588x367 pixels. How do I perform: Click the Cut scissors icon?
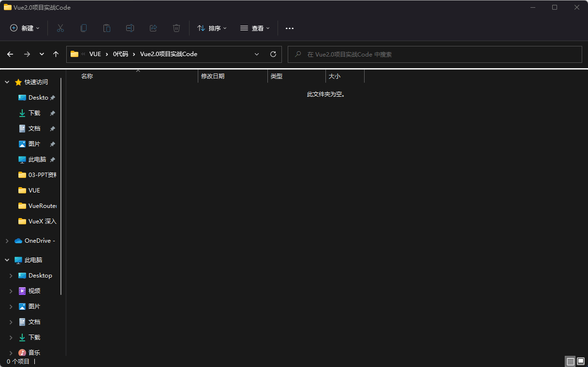click(x=60, y=28)
